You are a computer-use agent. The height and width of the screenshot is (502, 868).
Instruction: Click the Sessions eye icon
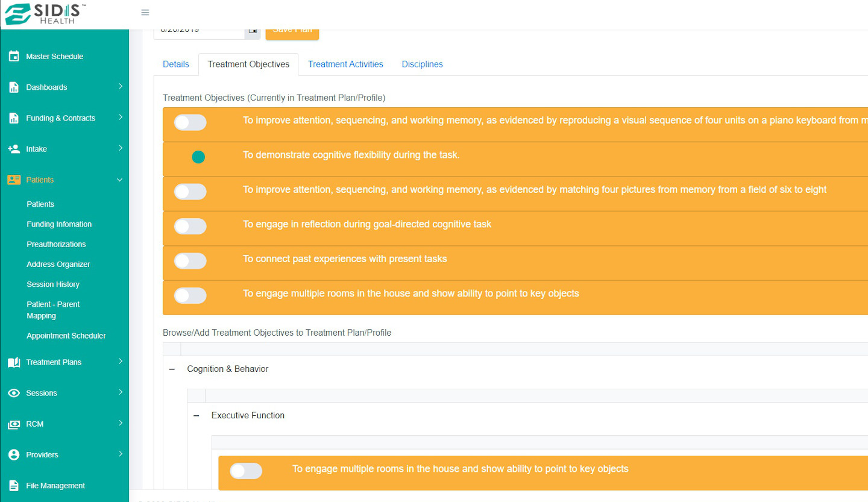click(x=14, y=393)
